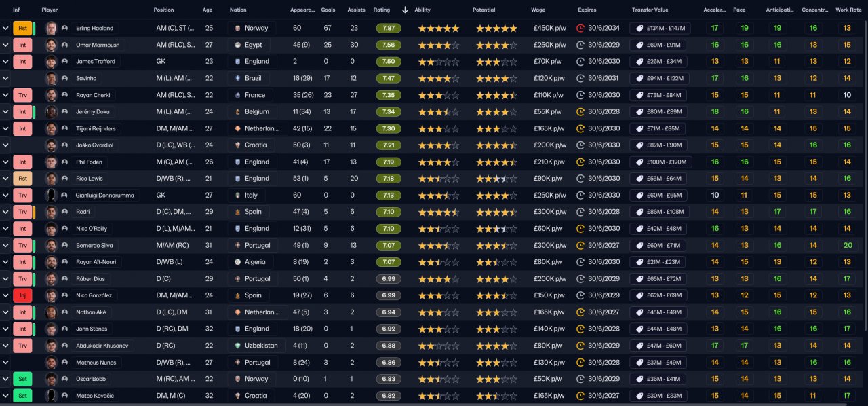The height and width of the screenshot is (406, 868).
Task: Sort by the Goals column header
Action: pyautogui.click(x=328, y=10)
